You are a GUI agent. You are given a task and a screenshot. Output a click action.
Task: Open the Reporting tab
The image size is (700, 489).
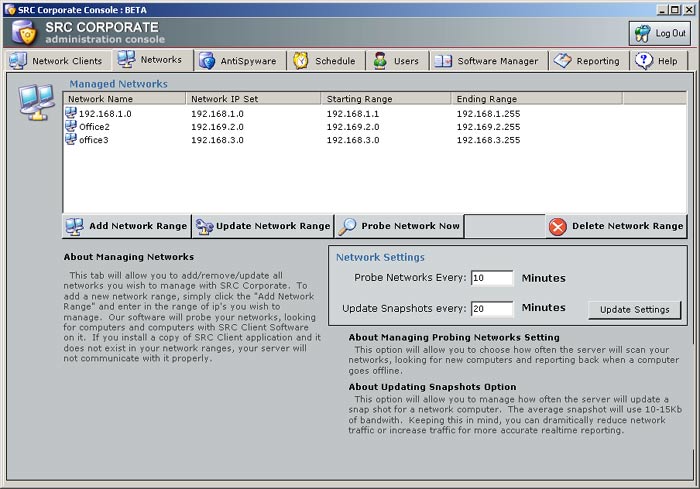click(588, 61)
